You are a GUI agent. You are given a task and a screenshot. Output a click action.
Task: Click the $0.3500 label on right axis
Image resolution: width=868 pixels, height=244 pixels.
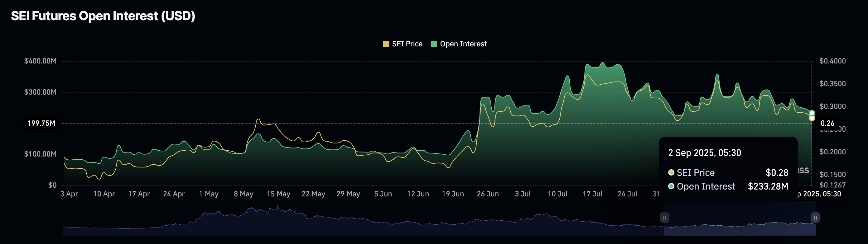pyautogui.click(x=832, y=84)
